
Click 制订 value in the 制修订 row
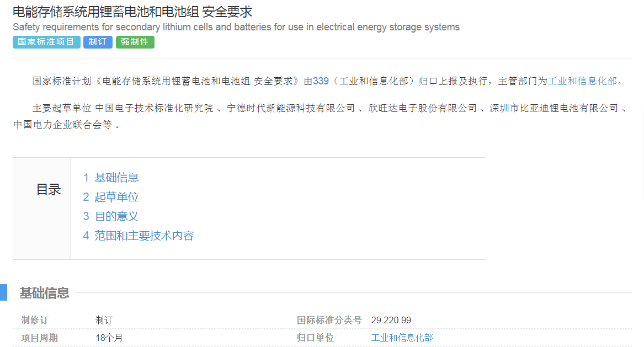[104, 321]
